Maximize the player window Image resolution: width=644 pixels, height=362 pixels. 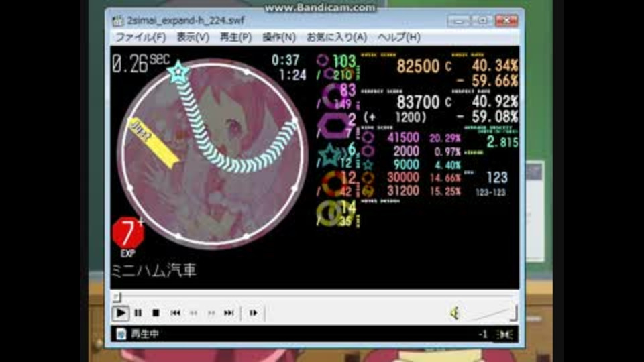coord(482,21)
